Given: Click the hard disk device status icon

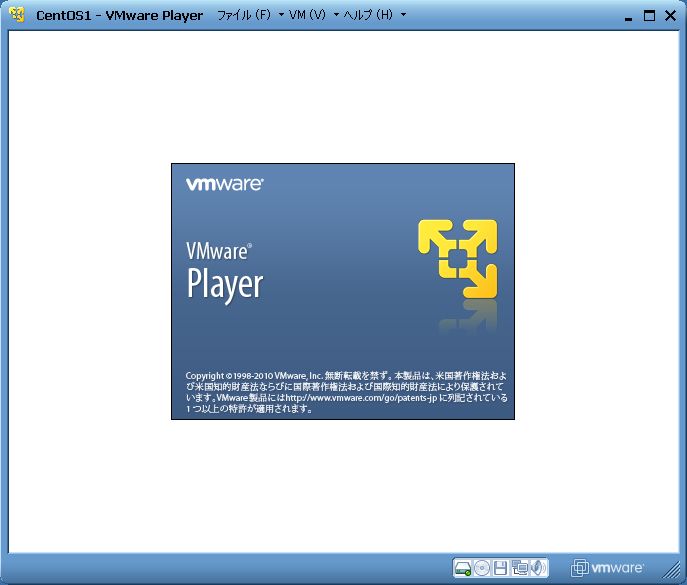Looking at the screenshot, I should pyautogui.click(x=463, y=568).
